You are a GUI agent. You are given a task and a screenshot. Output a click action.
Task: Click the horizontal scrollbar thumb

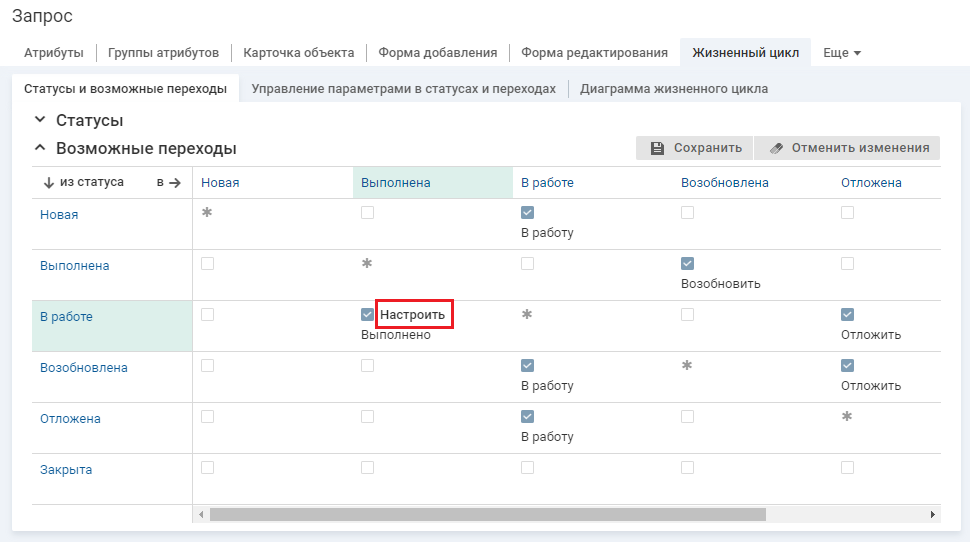click(x=487, y=514)
